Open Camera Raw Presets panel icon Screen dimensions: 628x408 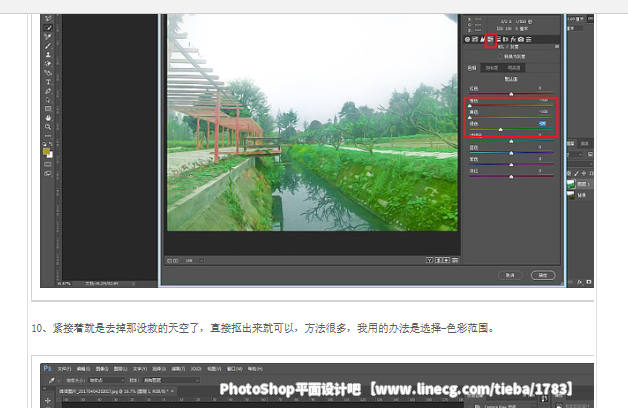529,39
